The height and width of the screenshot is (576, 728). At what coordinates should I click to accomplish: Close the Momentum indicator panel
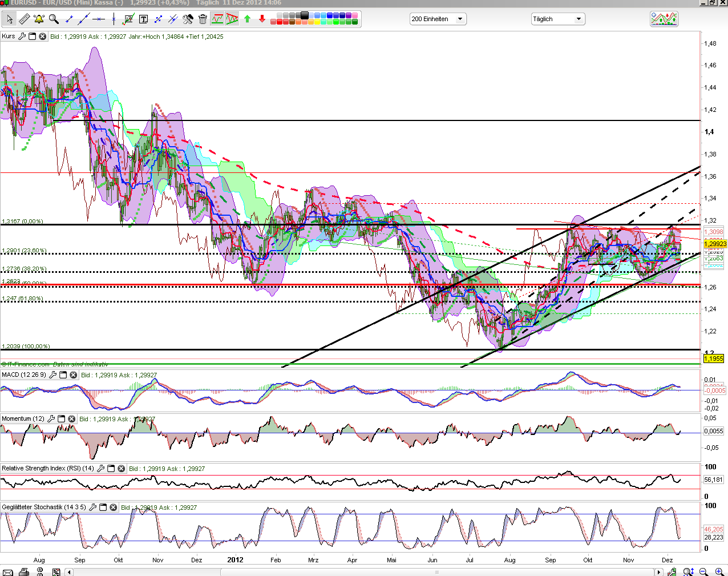coord(71,419)
